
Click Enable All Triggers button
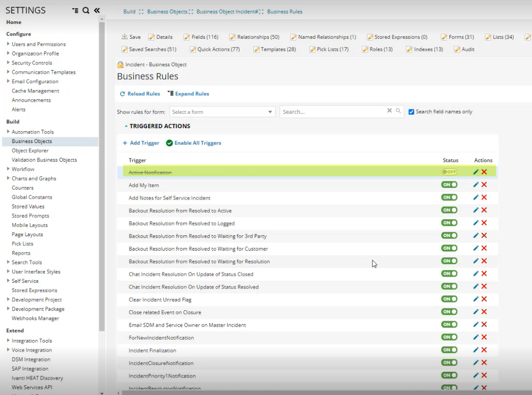[x=194, y=143]
